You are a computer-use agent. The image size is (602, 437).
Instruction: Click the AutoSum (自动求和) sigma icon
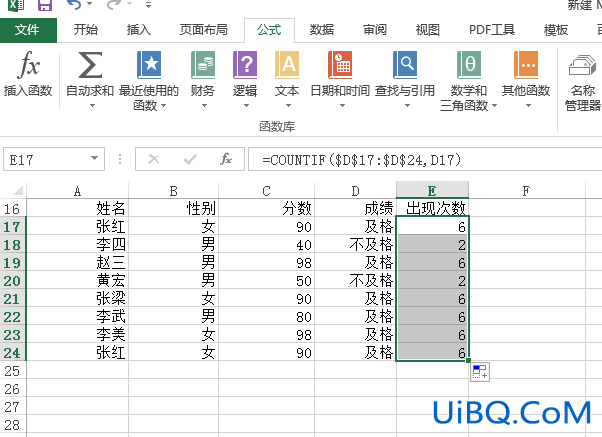pos(90,65)
